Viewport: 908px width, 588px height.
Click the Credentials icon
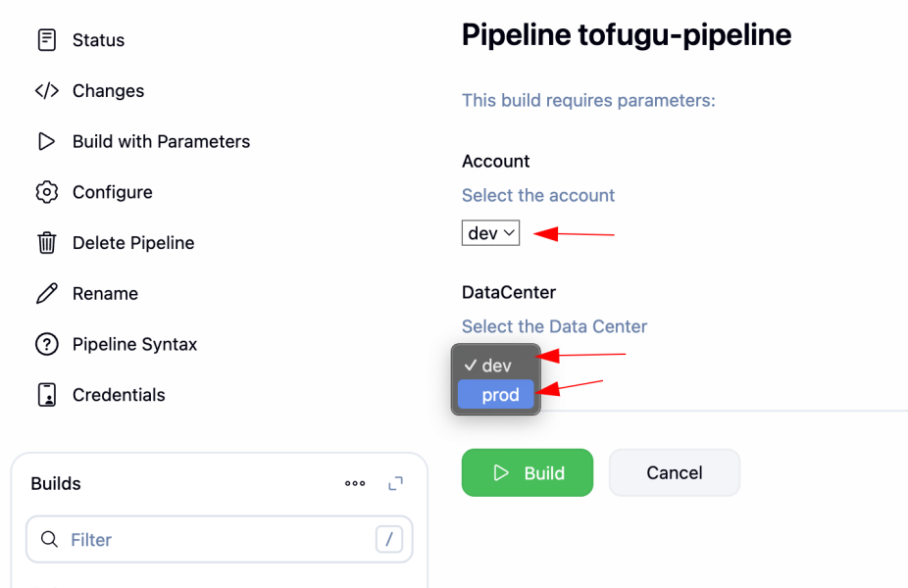[46, 395]
